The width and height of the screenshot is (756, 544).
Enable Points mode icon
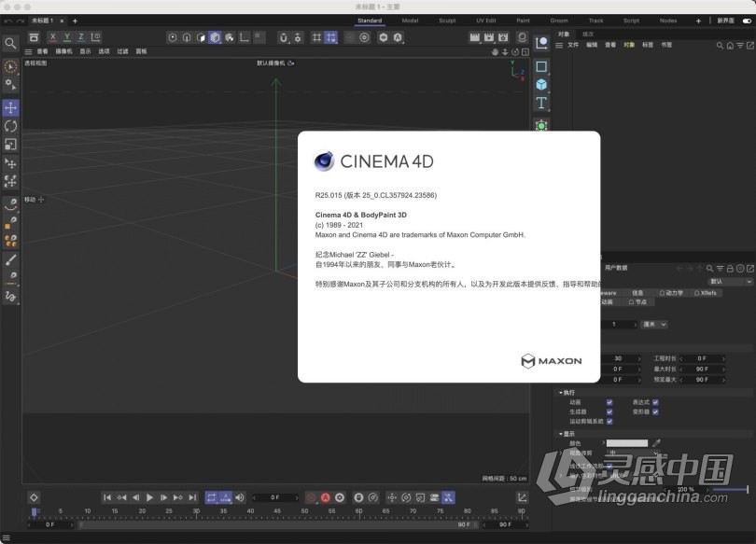[x=172, y=37]
